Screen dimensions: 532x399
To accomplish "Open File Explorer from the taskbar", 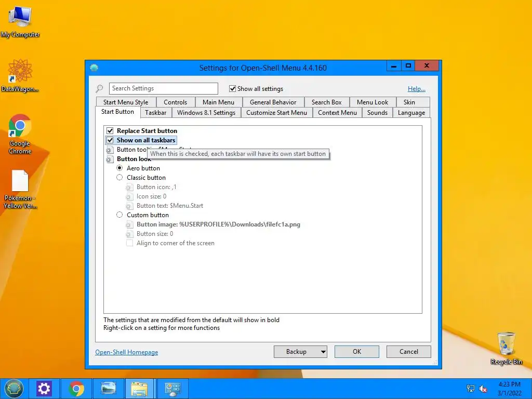I will pos(139,389).
